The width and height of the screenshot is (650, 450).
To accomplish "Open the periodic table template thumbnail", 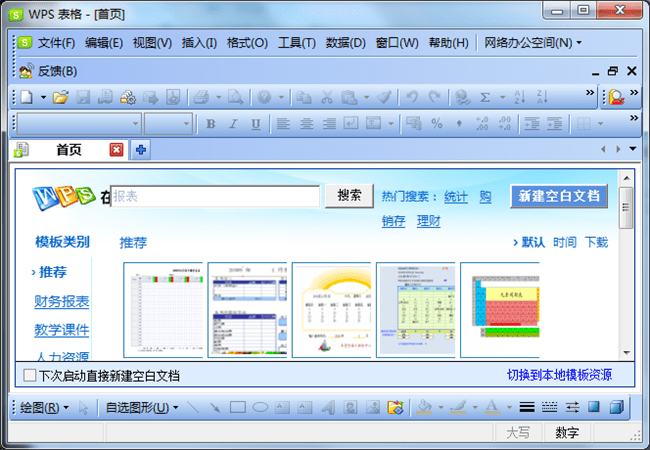I will coord(500,310).
